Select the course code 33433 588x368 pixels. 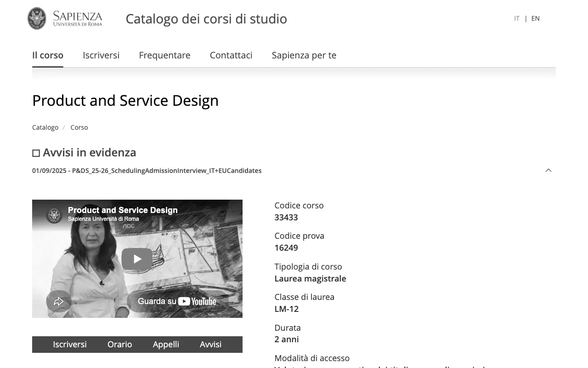pyautogui.click(x=286, y=218)
